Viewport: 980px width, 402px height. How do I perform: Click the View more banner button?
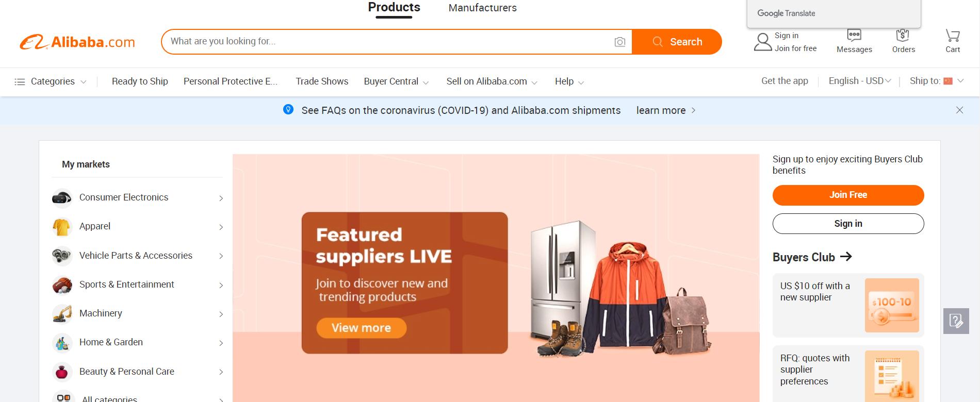point(361,328)
